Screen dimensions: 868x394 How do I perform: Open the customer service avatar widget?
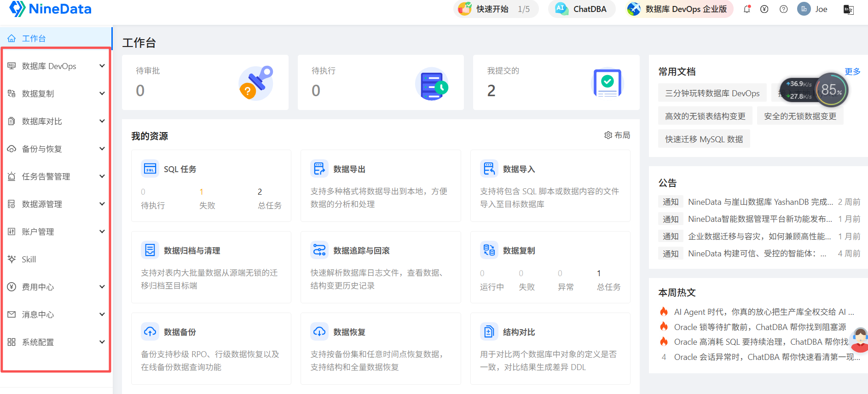coord(860,340)
